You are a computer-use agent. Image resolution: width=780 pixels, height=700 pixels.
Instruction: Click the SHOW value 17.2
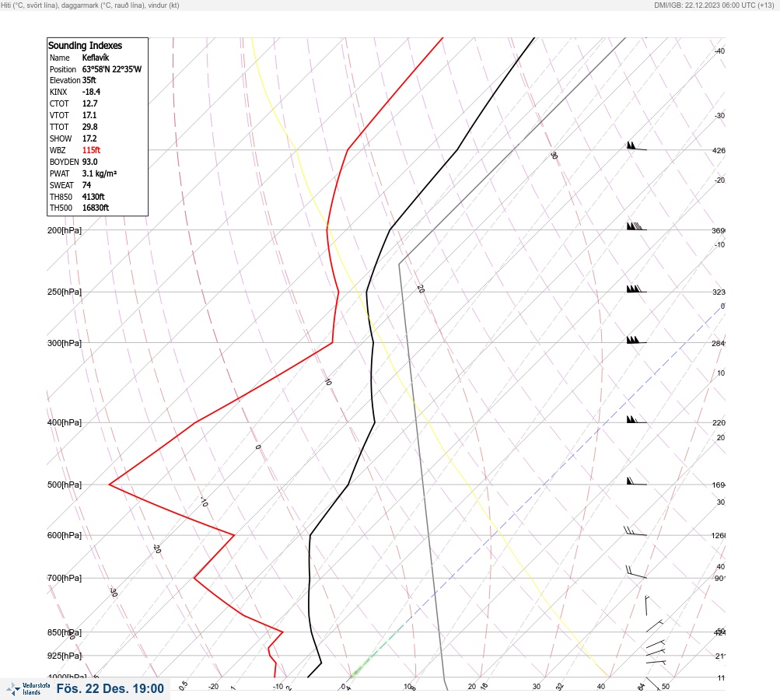pos(89,138)
